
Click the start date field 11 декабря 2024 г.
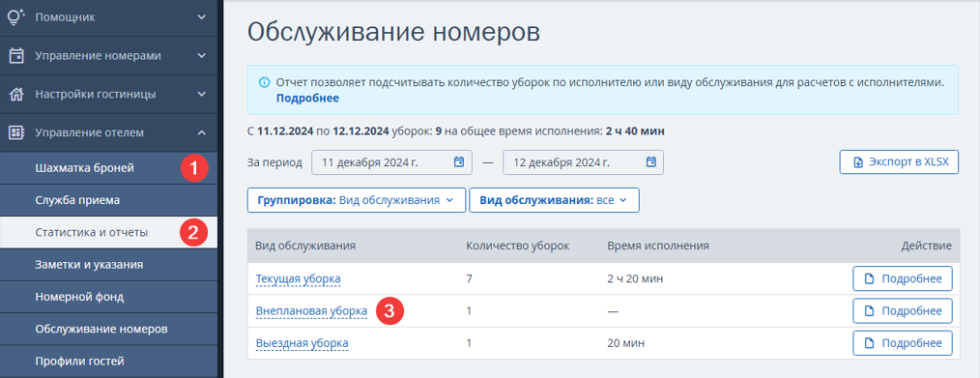pyautogui.click(x=391, y=162)
